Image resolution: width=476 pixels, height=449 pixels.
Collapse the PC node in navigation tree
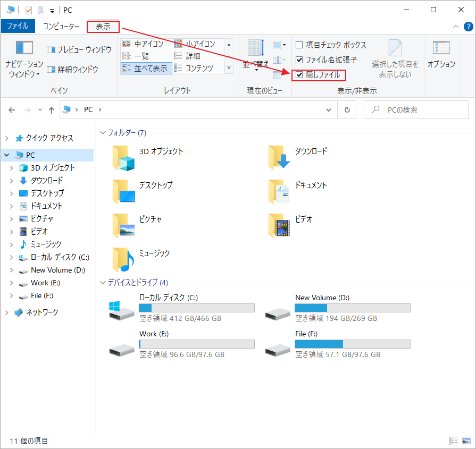[x=7, y=155]
